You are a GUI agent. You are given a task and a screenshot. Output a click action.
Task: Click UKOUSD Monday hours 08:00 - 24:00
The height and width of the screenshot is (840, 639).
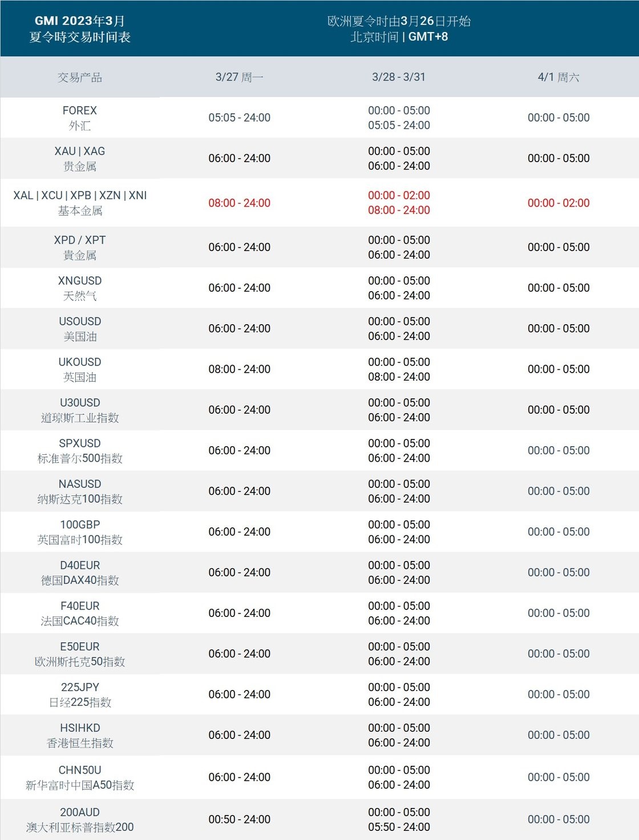click(240, 369)
